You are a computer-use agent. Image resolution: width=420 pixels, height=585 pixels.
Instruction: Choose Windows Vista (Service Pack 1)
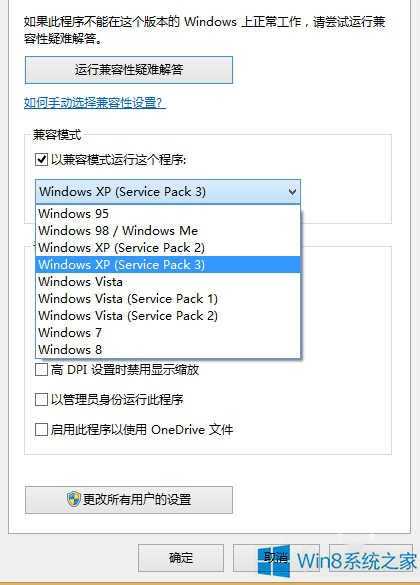click(168, 298)
